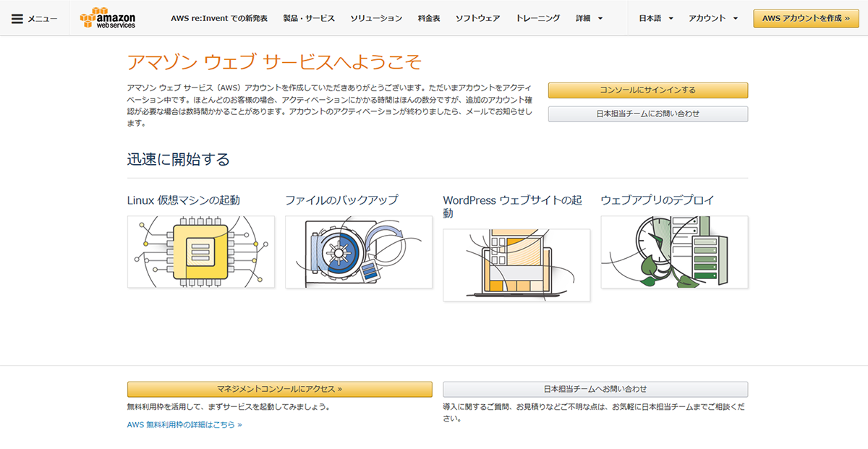Click the file backup vault illustration
This screenshot has width=868, height=449.
point(359,252)
